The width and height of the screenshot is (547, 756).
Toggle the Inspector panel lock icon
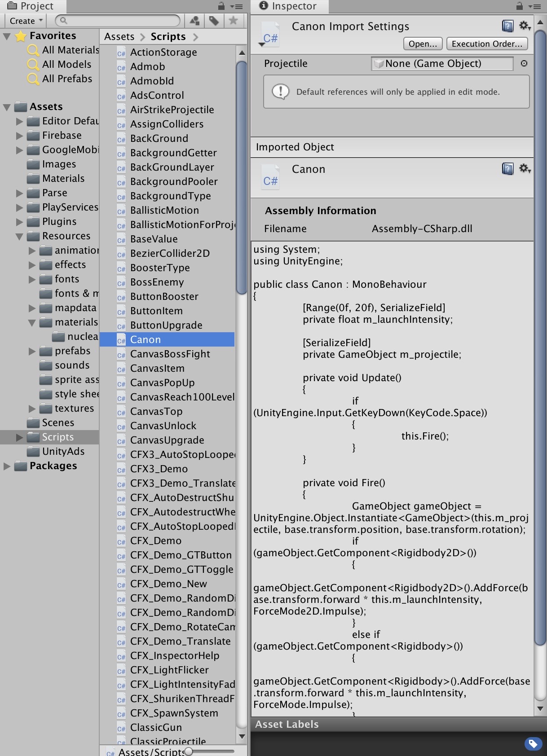(x=519, y=6)
